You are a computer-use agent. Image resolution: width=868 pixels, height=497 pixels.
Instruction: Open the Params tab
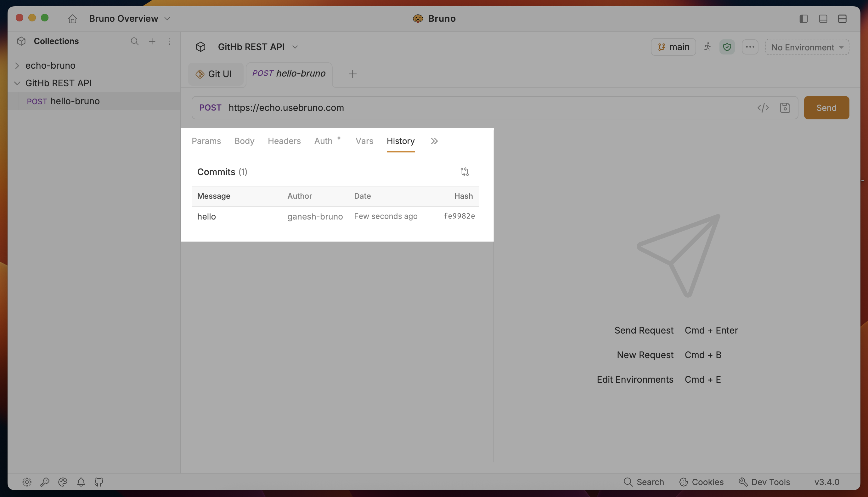point(206,141)
